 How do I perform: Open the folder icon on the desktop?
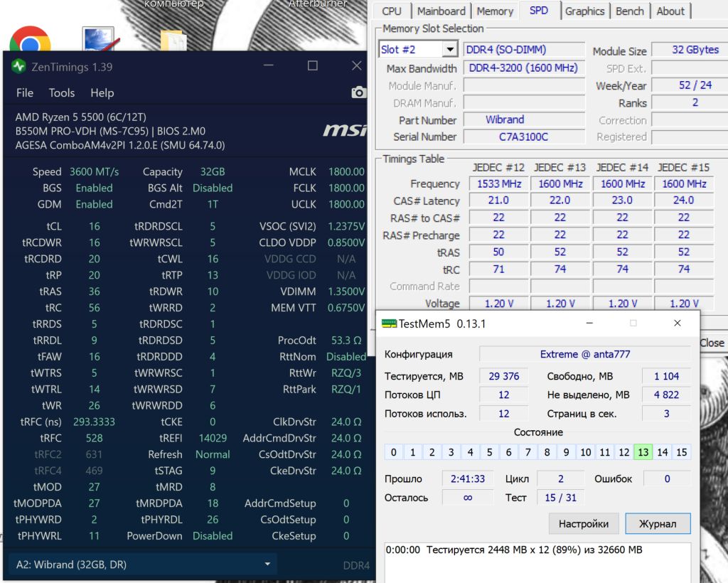(173, 41)
